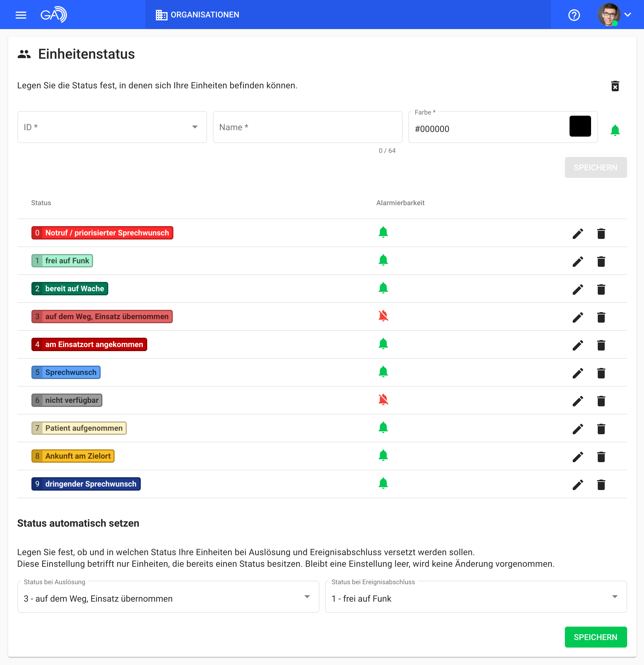
Task: Toggle alarm bell next to Farbe field
Action: [615, 130]
